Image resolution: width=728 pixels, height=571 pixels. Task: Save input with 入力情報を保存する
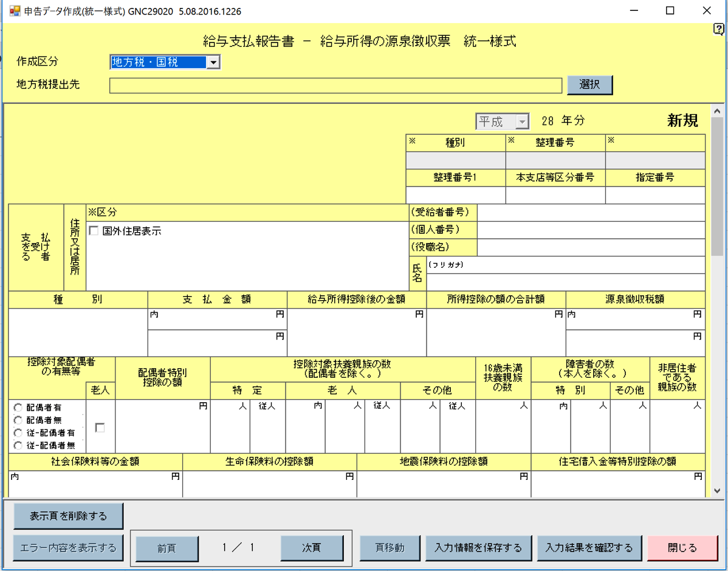(x=478, y=549)
